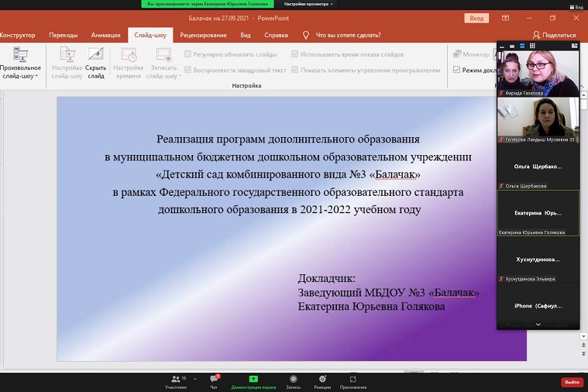Select Галярова Ландыш Мусаевна video thumbnail
This screenshot has height=392, width=588.
[538, 120]
